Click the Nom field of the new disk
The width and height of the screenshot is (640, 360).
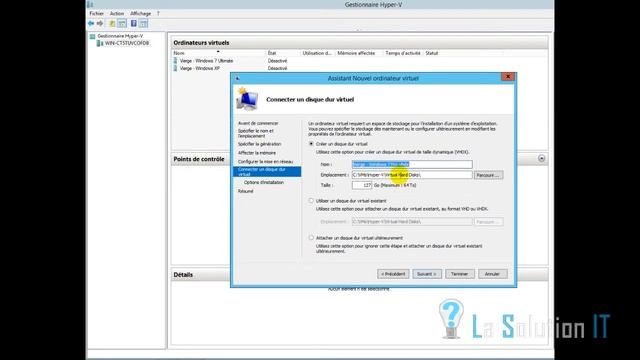click(x=412, y=164)
